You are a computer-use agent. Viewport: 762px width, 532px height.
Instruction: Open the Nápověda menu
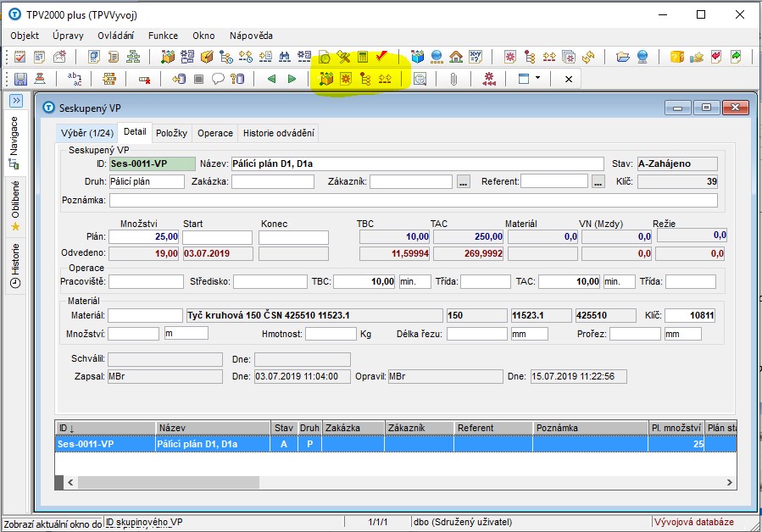(251, 36)
